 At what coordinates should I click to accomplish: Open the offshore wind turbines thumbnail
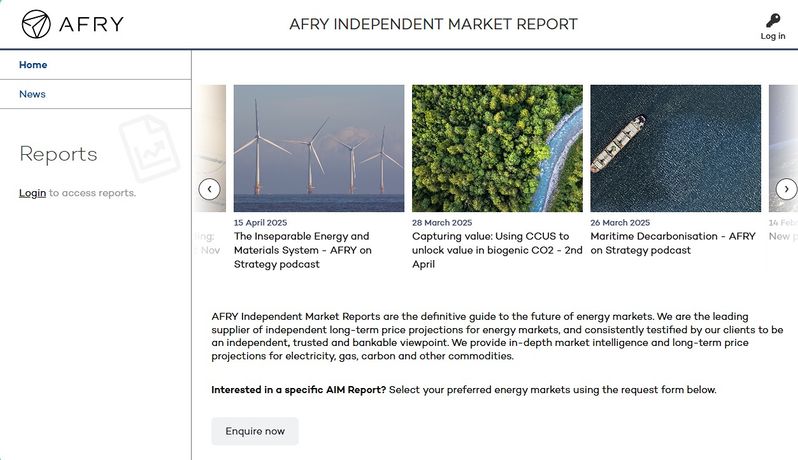click(319, 147)
